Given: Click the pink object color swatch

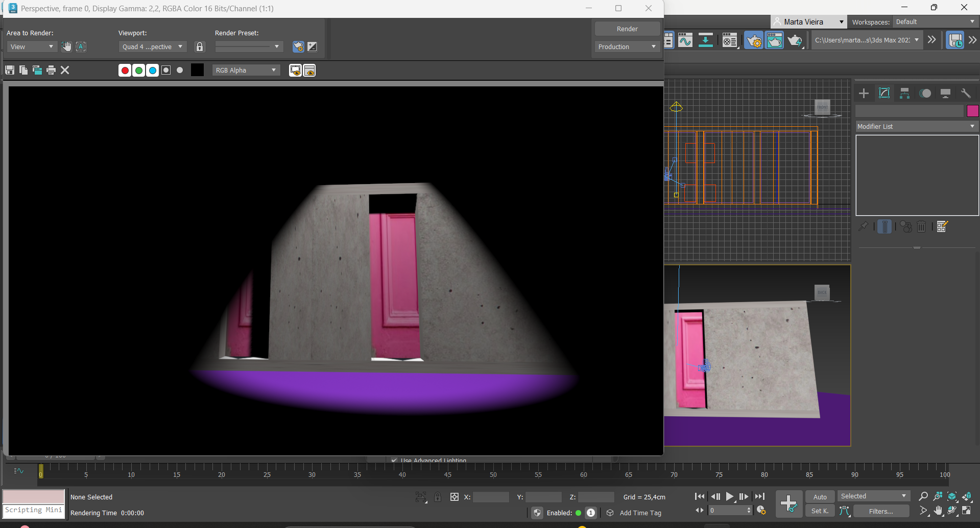Looking at the screenshot, I should tap(972, 111).
